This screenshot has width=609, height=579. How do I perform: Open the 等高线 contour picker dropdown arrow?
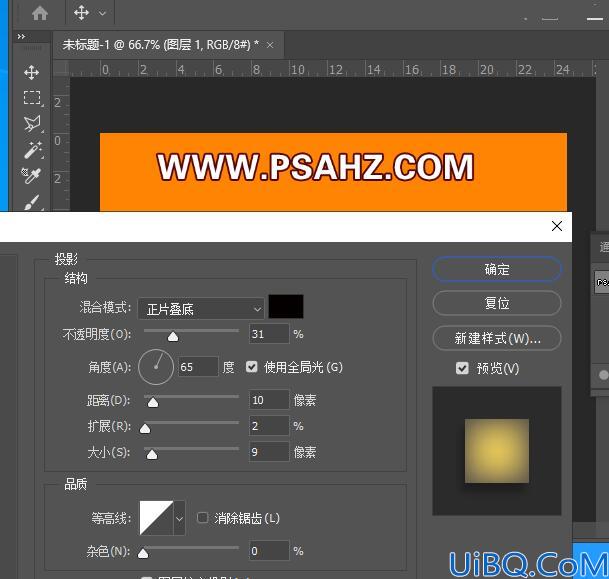(x=179, y=518)
